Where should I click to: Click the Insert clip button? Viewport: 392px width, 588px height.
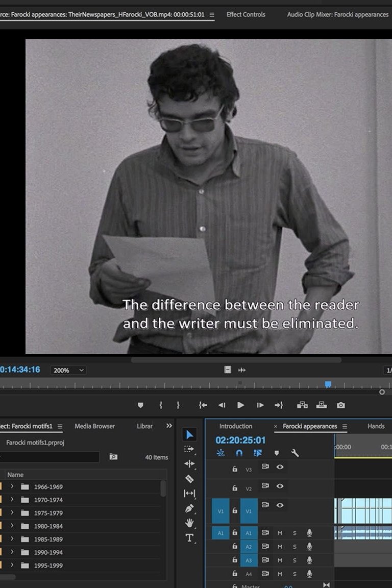click(302, 405)
